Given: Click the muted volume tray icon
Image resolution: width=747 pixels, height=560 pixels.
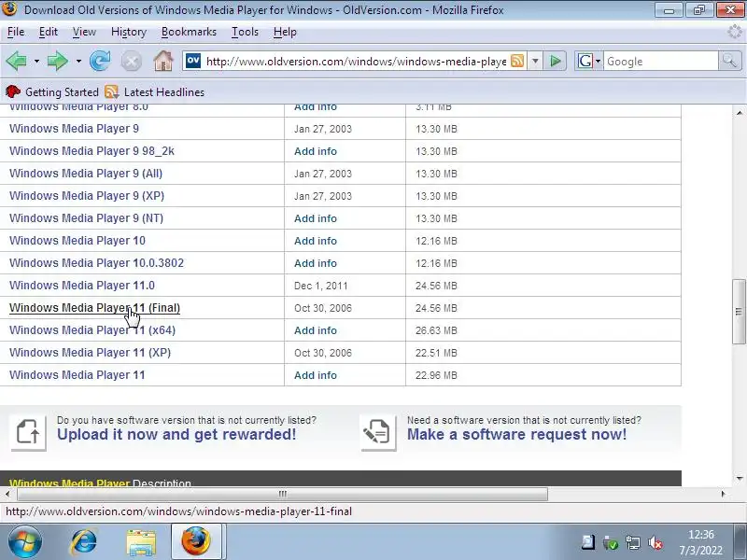Looking at the screenshot, I should [656, 542].
